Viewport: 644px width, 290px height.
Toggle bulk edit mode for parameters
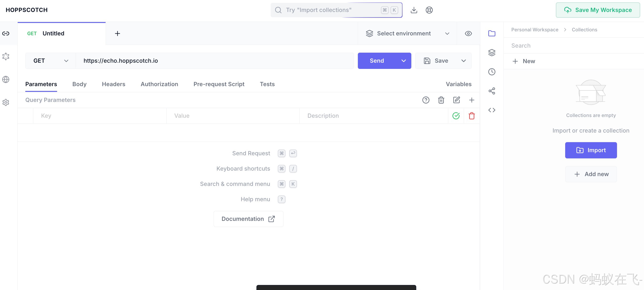point(456,100)
